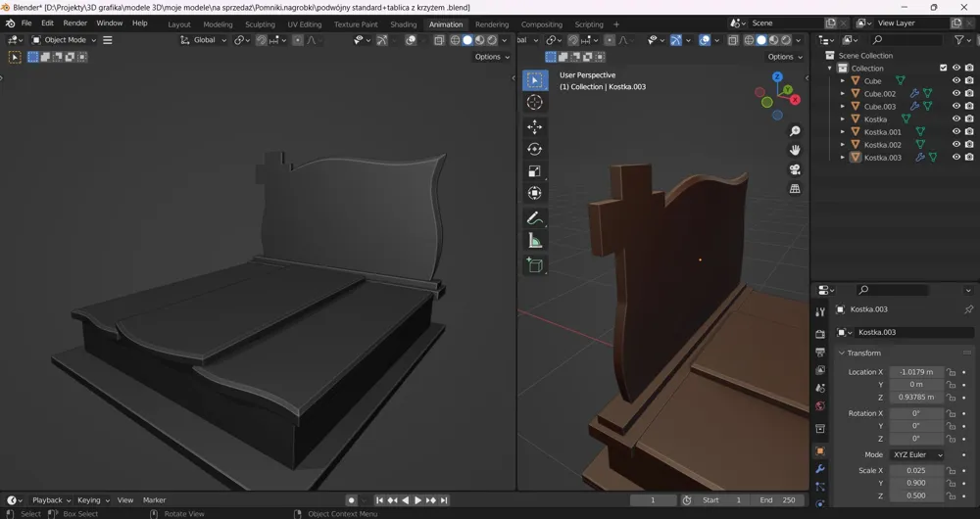Select the Cursor tool in toolbar
The height and width of the screenshot is (519, 980).
534,103
